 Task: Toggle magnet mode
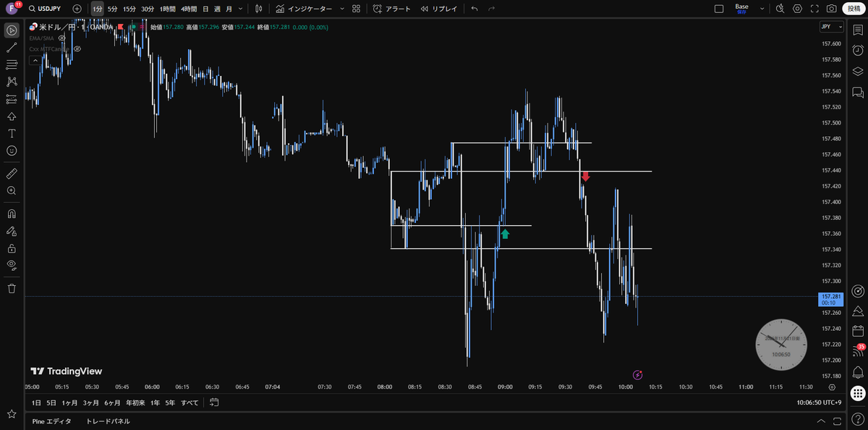click(x=12, y=214)
